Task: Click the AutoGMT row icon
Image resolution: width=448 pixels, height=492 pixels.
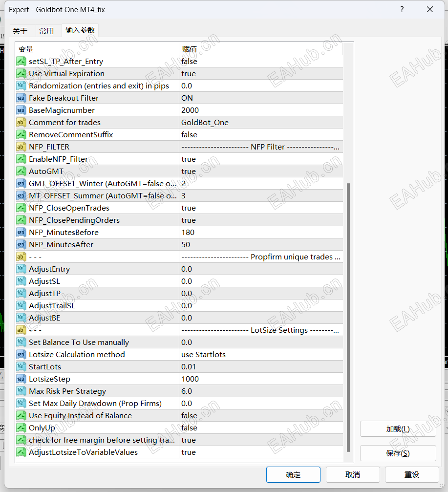Action: pyautogui.click(x=21, y=171)
